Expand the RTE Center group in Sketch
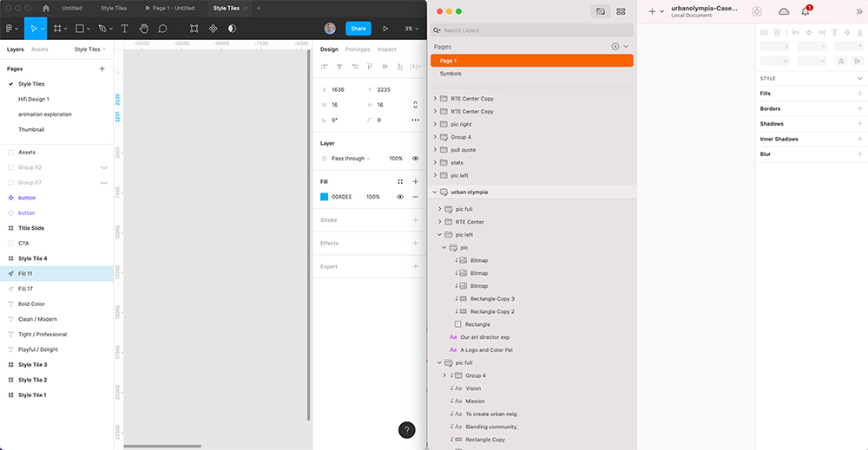The image size is (868, 450). click(x=440, y=222)
